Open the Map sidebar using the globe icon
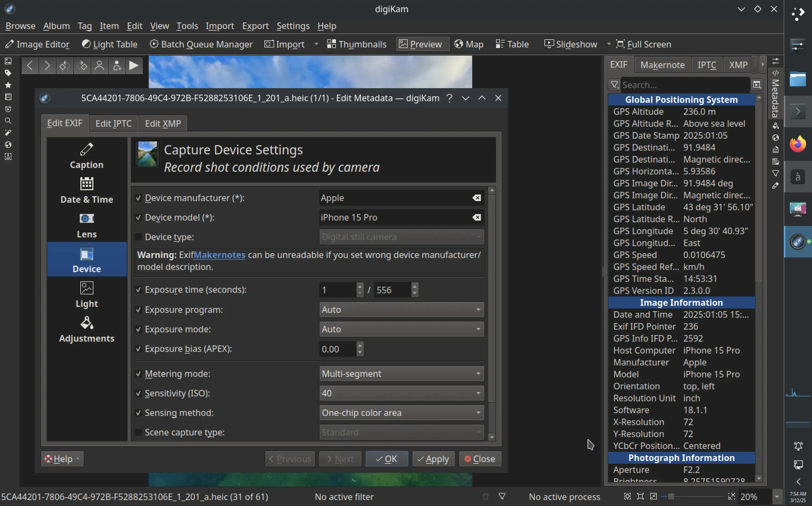Image resolution: width=812 pixels, height=506 pixels. tap(8, 144)
